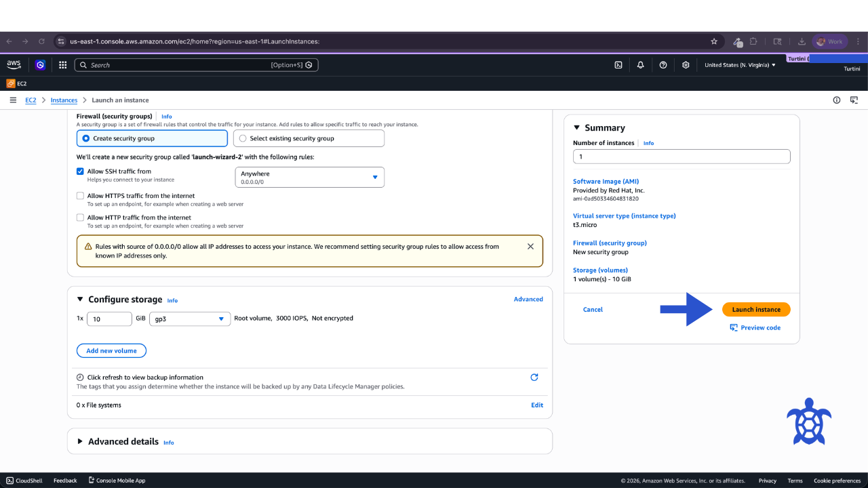Open the EC2 service shortcut icon

(11, 83)
